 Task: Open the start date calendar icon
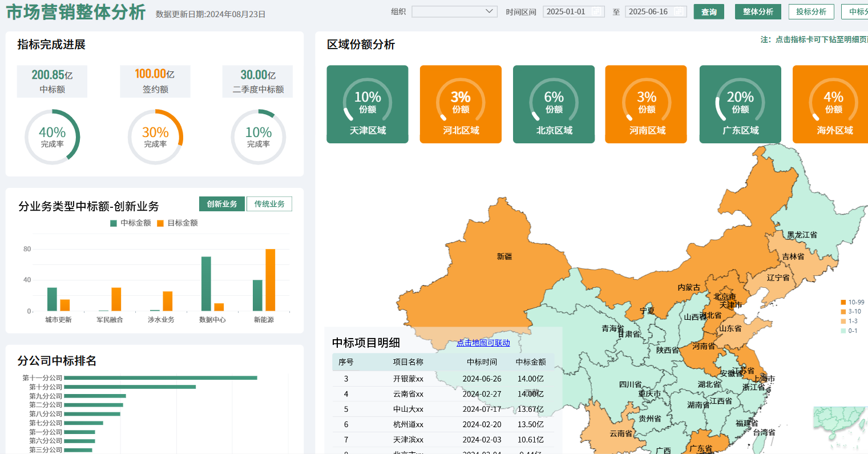click(596, 12)
